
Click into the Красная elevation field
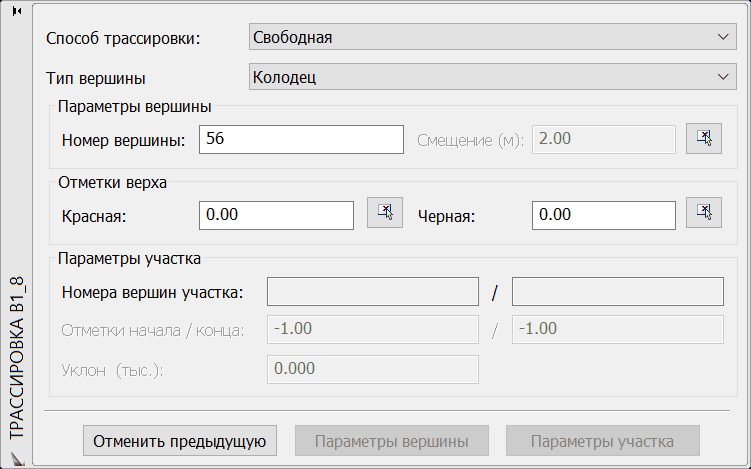pos(277,215)
